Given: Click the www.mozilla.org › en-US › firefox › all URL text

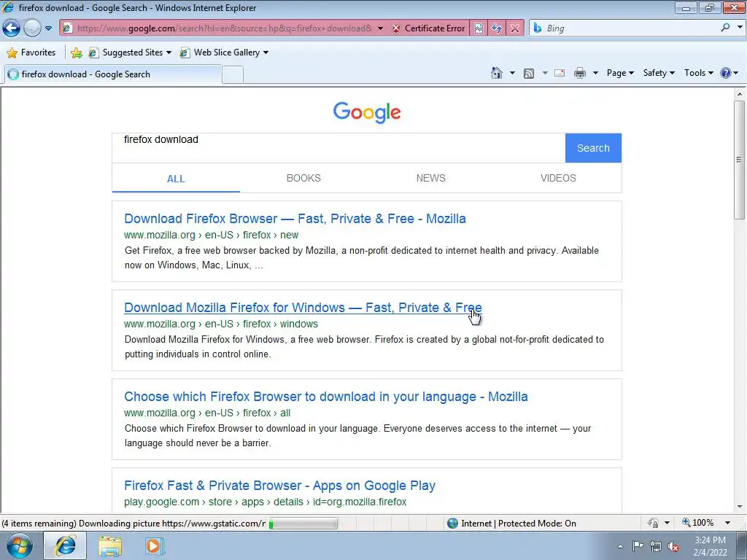Looking at the screenshot, I should click(206, 413).
